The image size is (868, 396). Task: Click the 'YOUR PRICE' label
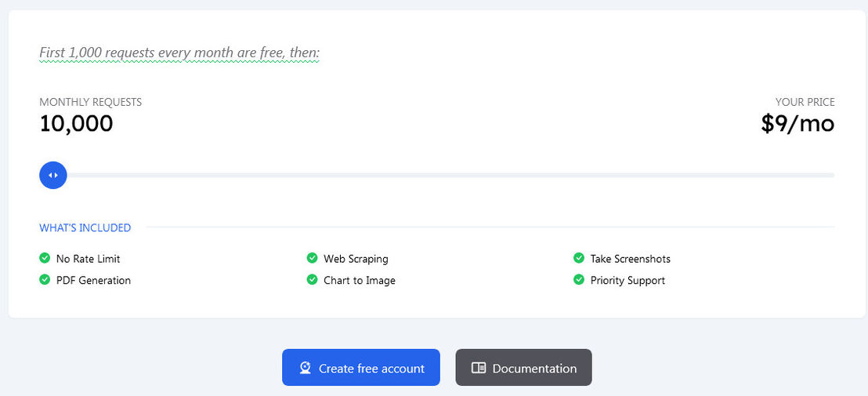point(805,102)
